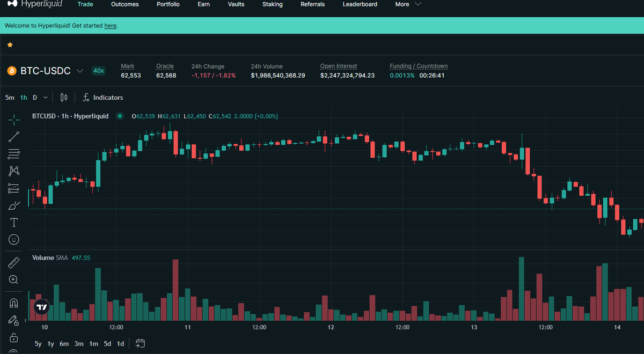Click the Oracle price label
Viewport: 644px width, 354px height.
coord(165,67)
